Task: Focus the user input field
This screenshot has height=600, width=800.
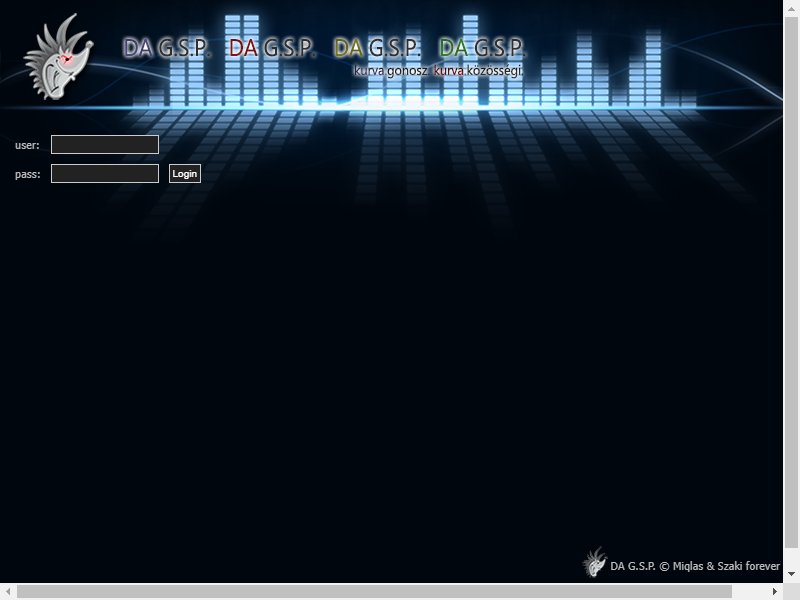Action: pos(105,144)
